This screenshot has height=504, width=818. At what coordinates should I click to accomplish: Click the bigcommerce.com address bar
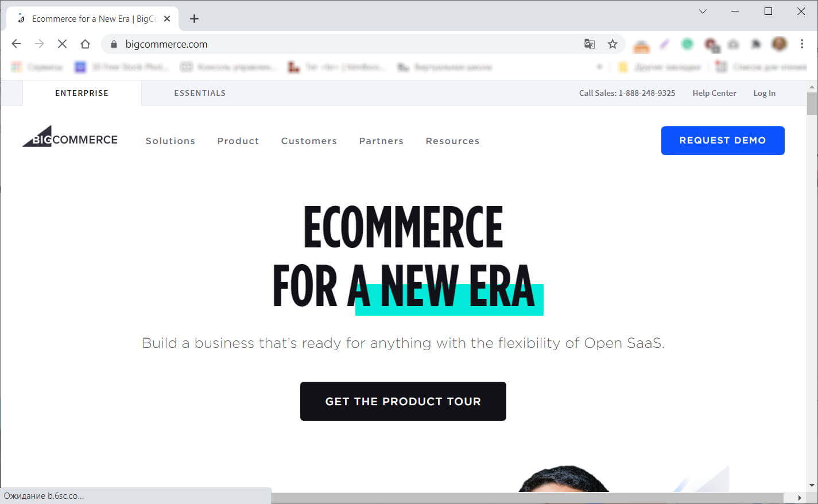(344, 44)
